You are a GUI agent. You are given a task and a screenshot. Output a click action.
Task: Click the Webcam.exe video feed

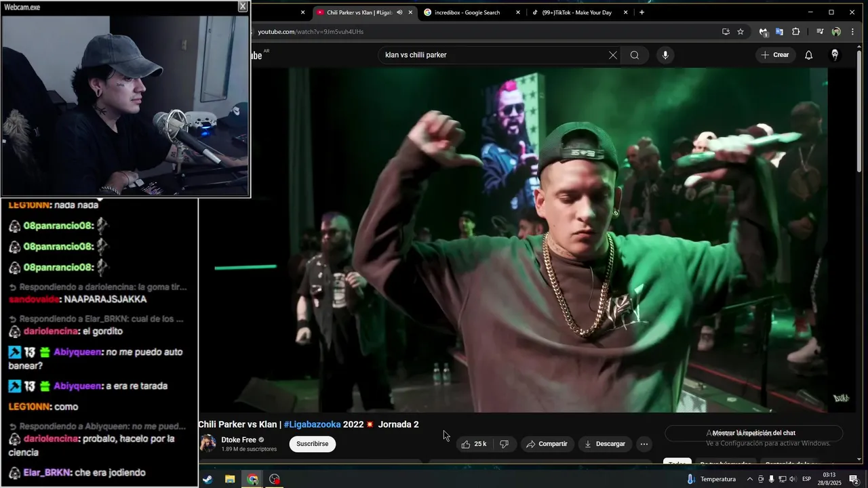click(125, 106)
